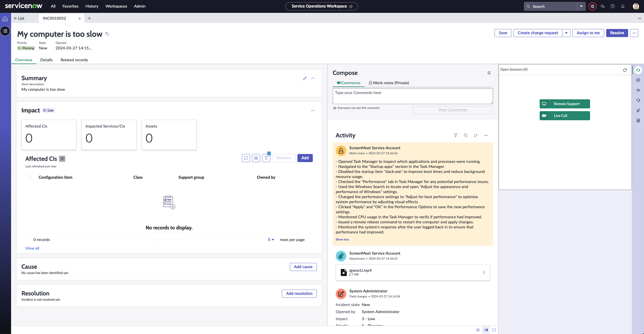
Task: Select the search icon in Activity stream
Action: tap(465, 135)
